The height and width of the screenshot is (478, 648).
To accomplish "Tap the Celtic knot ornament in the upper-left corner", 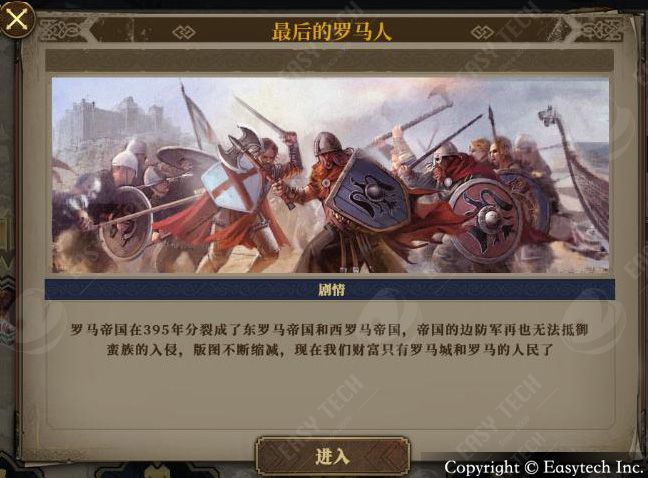I will click(x=63, y=30).
